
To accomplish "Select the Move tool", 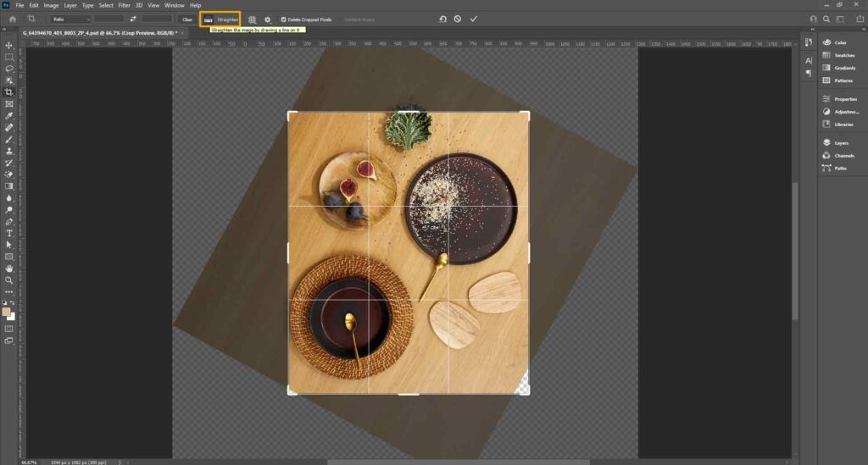I will (8, 46).
